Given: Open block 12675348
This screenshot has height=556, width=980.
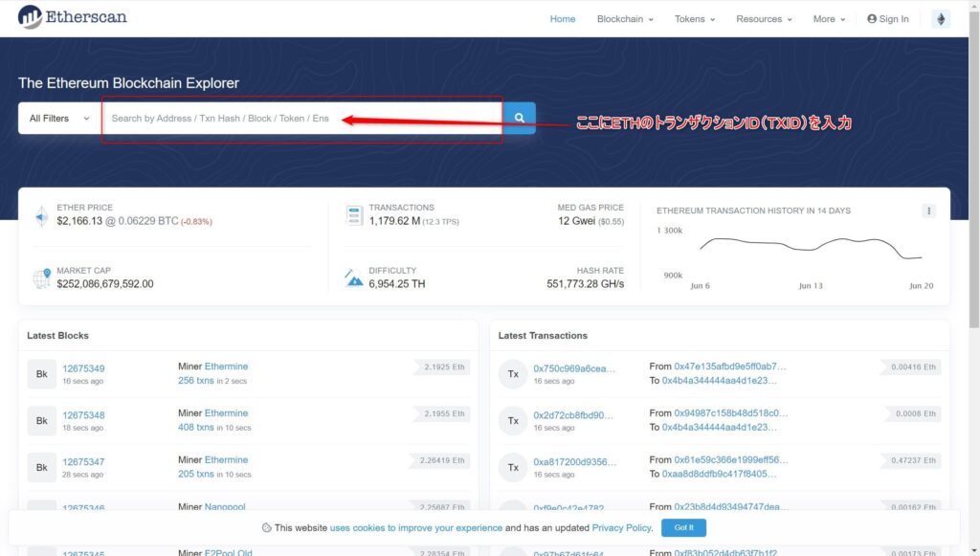Looking at the screenshot, I should pyautogui.click(x=84, y=415).
